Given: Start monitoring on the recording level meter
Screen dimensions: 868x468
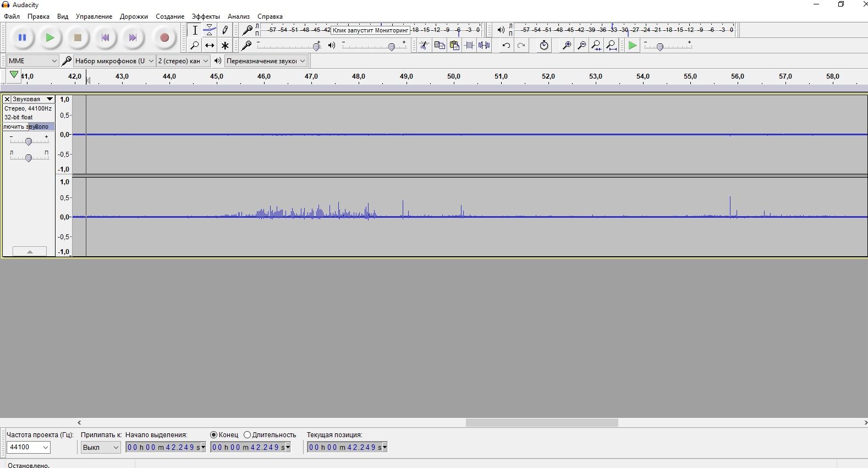Looking at the screenshot, I should coord(371,30).
